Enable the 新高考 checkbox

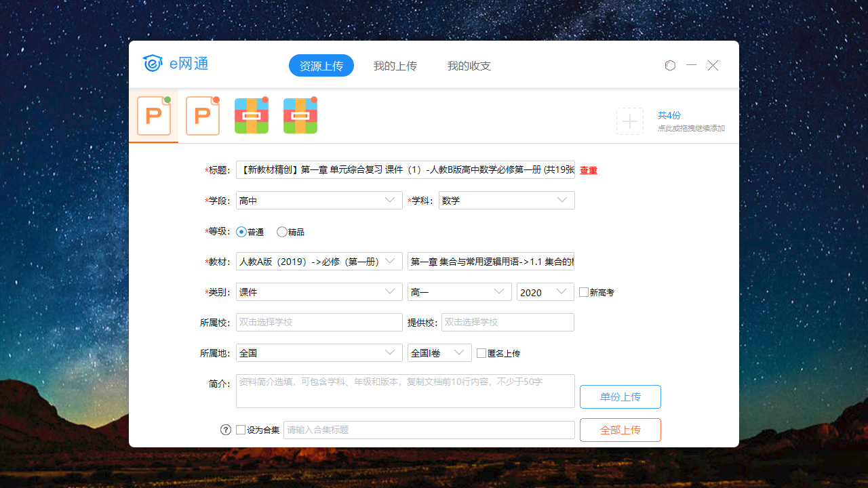pyautogui.click(x=583, y=291)
